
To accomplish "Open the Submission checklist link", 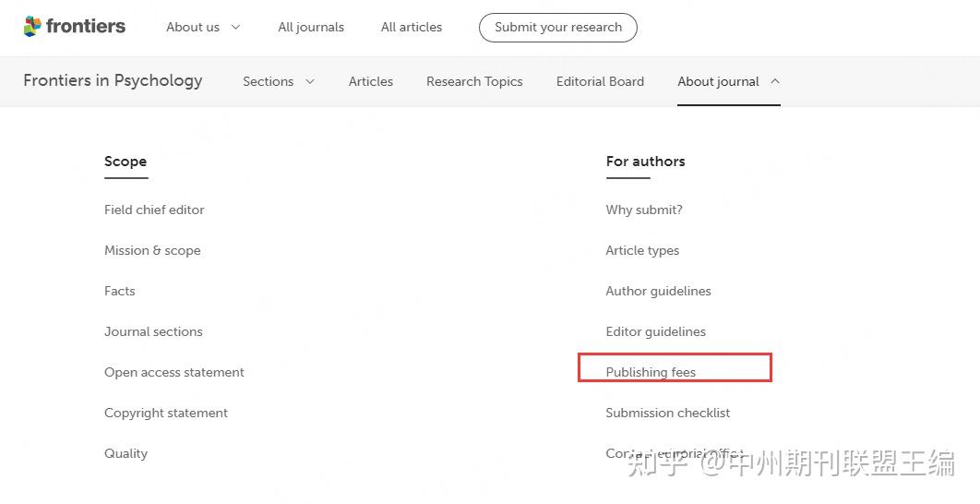I will 668,413.
